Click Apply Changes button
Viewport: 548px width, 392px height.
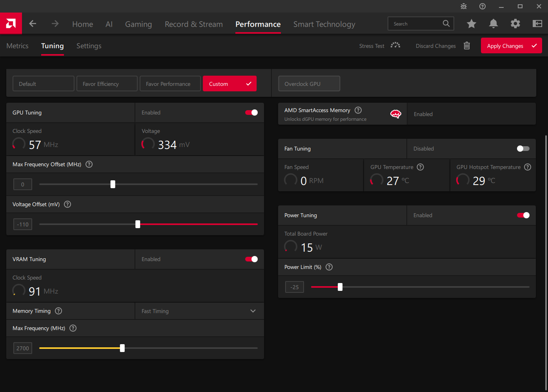click(512, 45)
